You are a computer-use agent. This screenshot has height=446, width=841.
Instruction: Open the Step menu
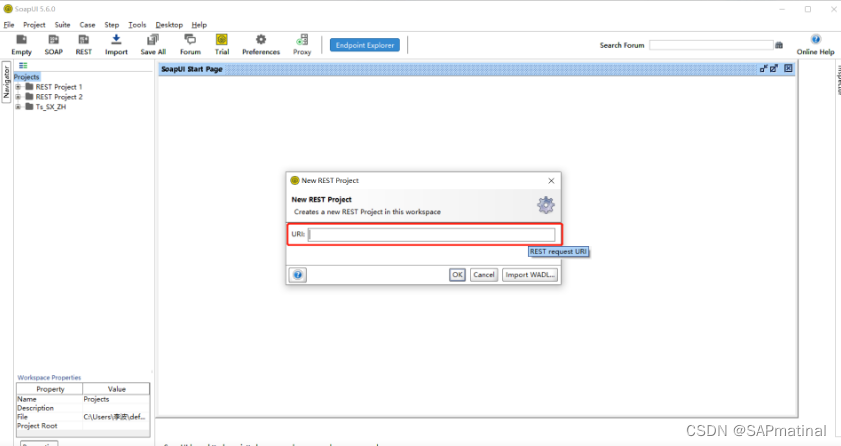point(112,25)
